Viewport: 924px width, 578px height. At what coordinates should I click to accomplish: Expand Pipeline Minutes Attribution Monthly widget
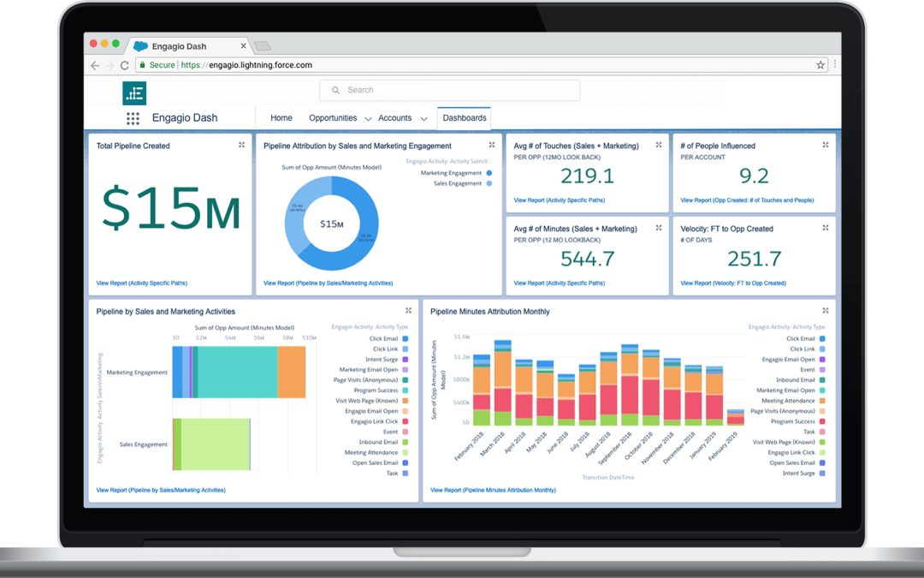[x=826, y=311]
